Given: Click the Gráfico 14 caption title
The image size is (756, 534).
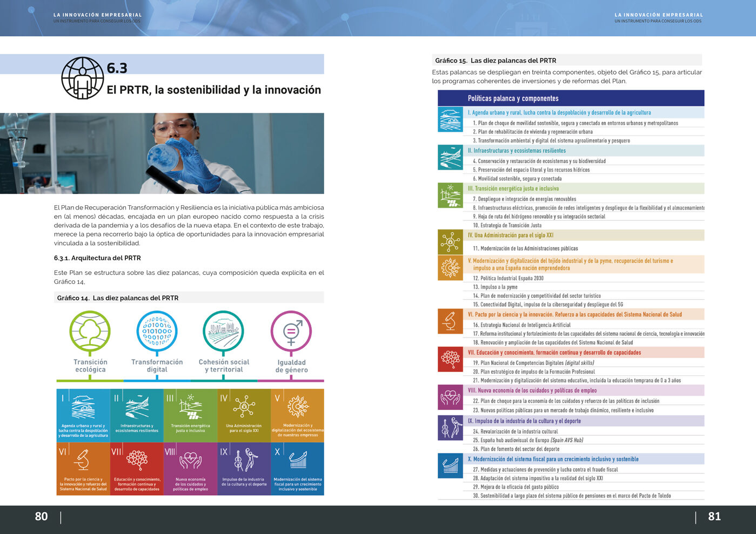Looking at the screenshot, I should [118, 298].
